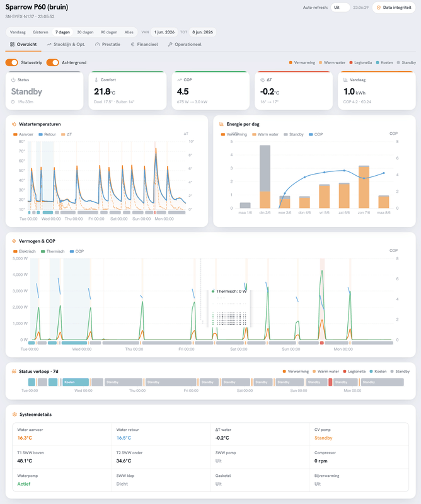Toggle COP in Energie per dag legend
Image resolution: width=421 pixels, height=504 pixels.
click(316, 134)
